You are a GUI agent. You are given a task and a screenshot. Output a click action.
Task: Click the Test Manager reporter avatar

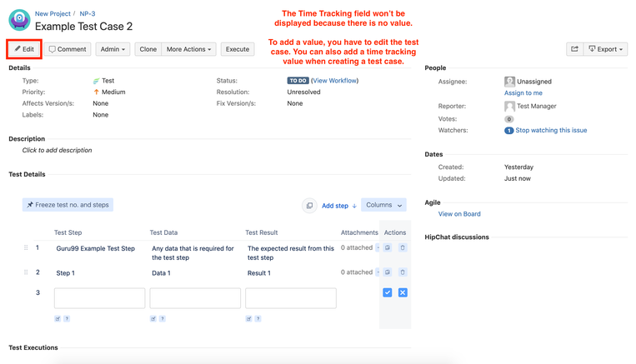pos(509,106)
